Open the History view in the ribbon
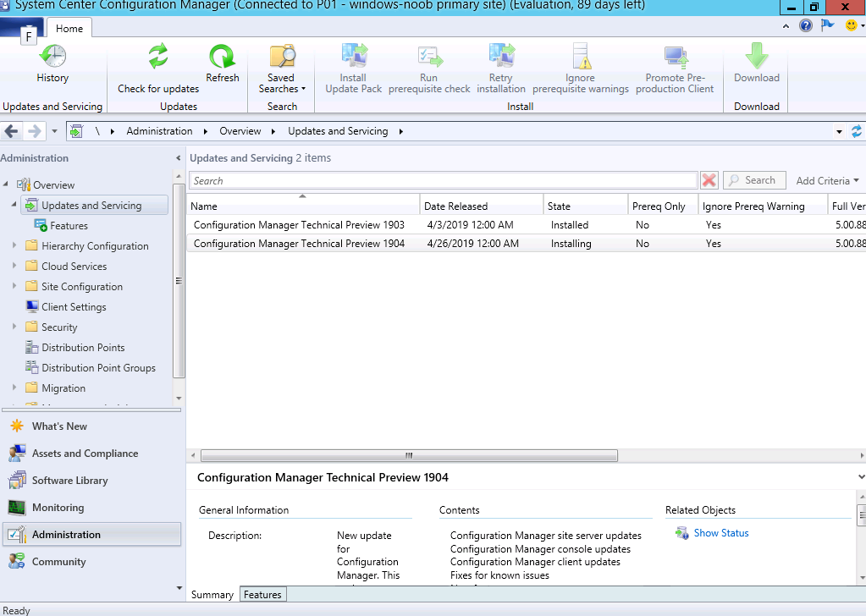Screen dimensions: 866x616 [x=52, y=64]
